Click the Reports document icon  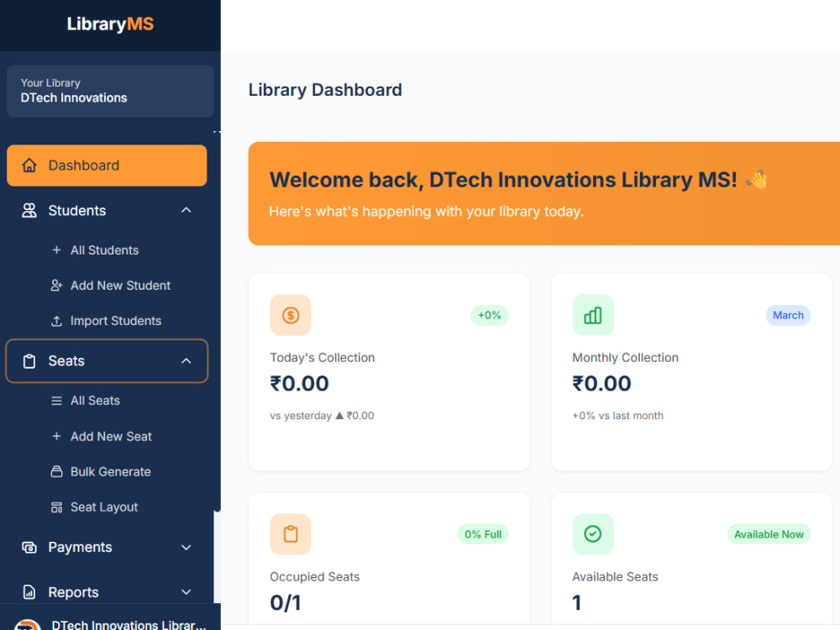point(29,592)
